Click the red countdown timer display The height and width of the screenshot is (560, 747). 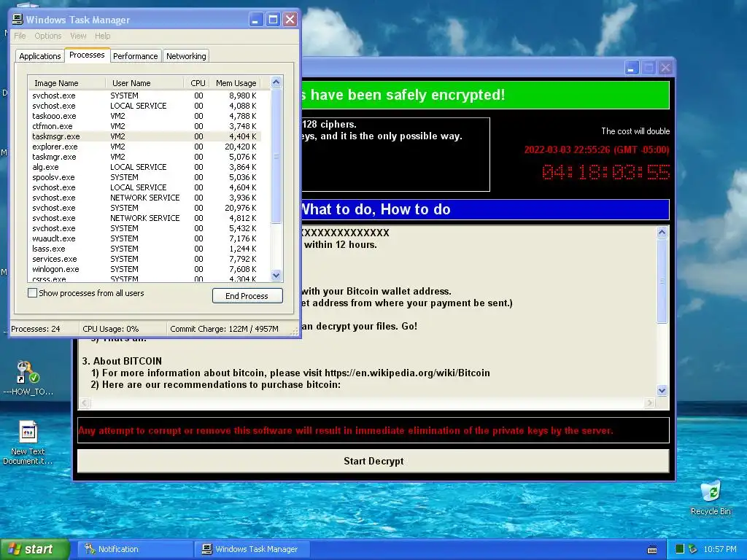point(605,172)
